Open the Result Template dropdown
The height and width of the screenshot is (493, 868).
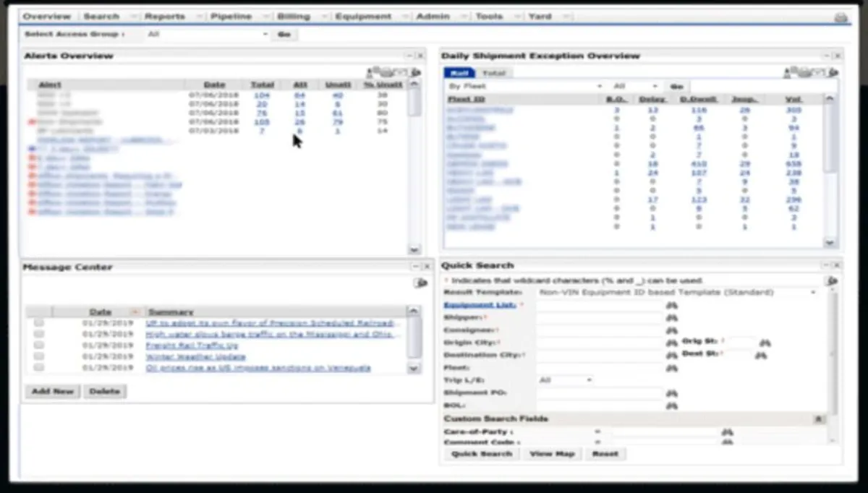[678, 293]
